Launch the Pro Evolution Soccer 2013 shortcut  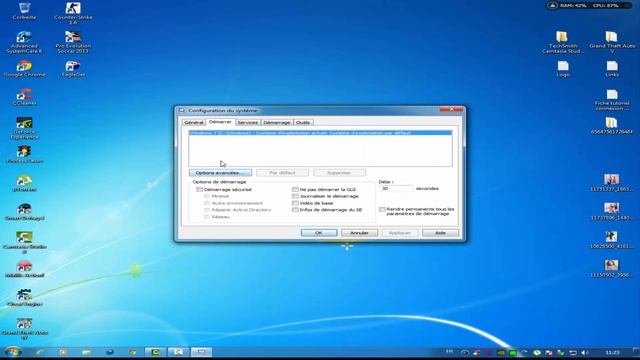(x=73, y=42)
